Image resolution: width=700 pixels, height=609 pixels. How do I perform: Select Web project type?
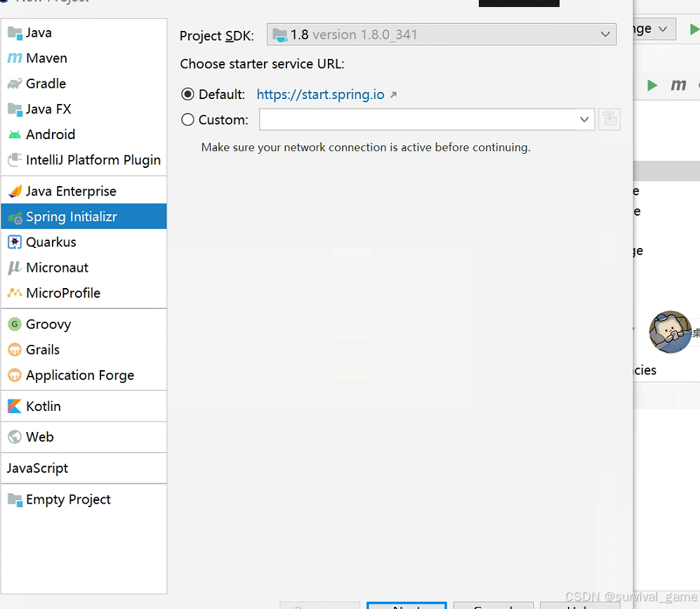coord(84,437)
